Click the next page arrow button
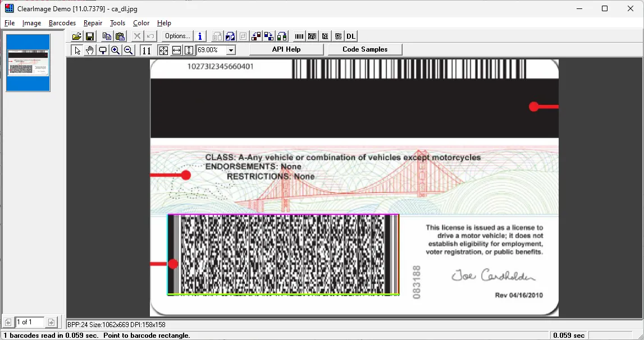Viewport: 644px width, 340px height. point(51,323)
